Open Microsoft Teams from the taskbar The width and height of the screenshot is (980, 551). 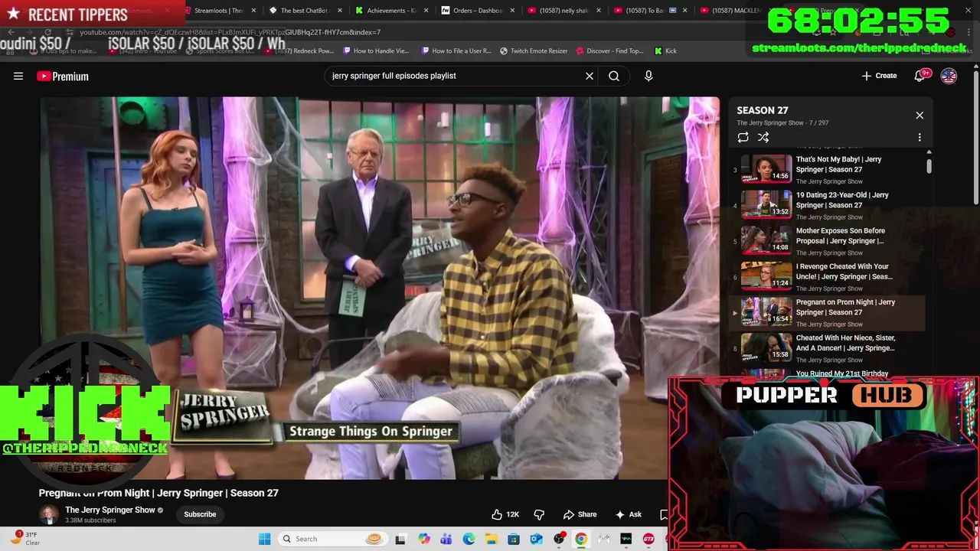click(x=446, y=539)
